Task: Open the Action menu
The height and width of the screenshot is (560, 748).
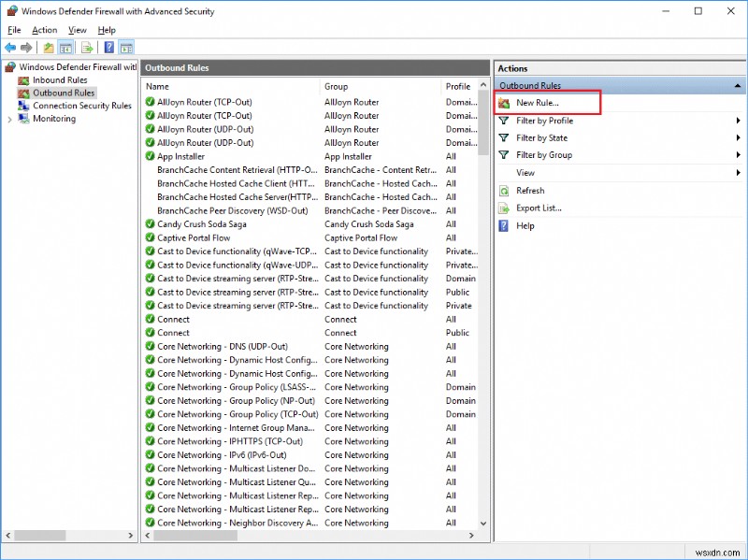Action: pos(45,29)
